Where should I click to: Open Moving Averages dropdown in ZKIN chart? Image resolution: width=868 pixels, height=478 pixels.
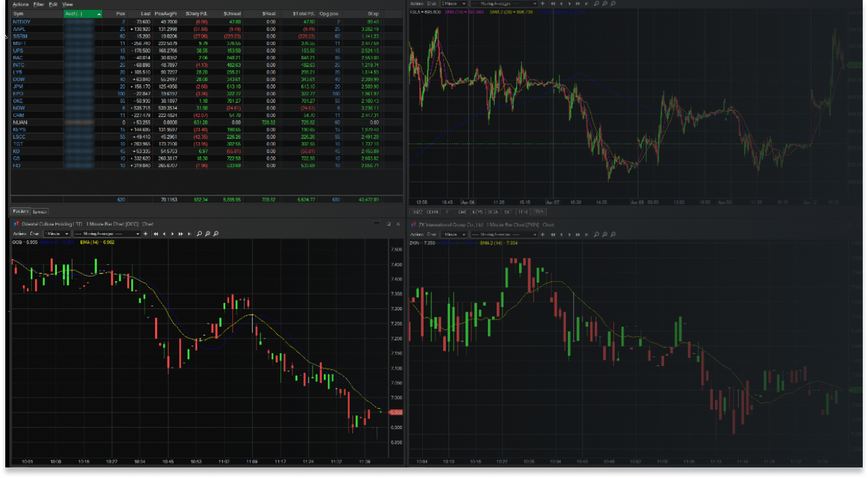[504, 234]
